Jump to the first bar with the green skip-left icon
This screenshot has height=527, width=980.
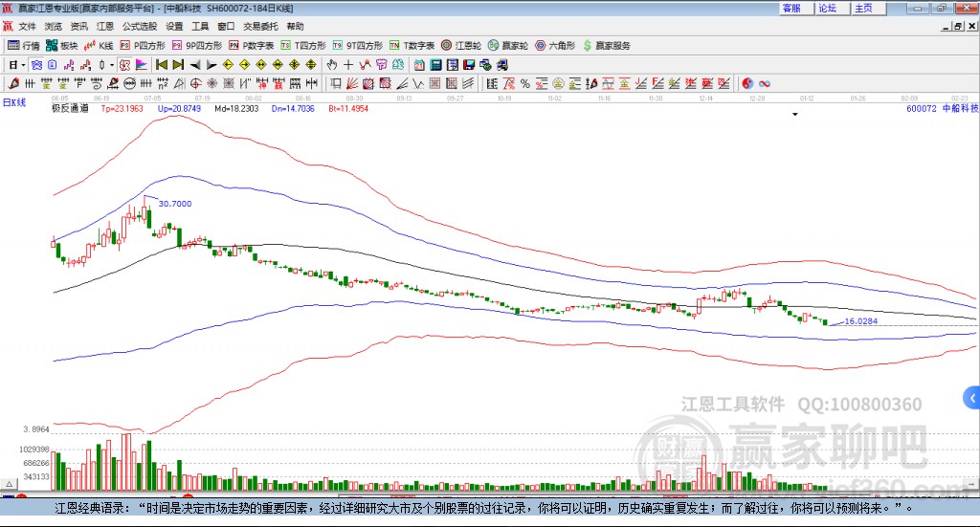click(162, 65)
